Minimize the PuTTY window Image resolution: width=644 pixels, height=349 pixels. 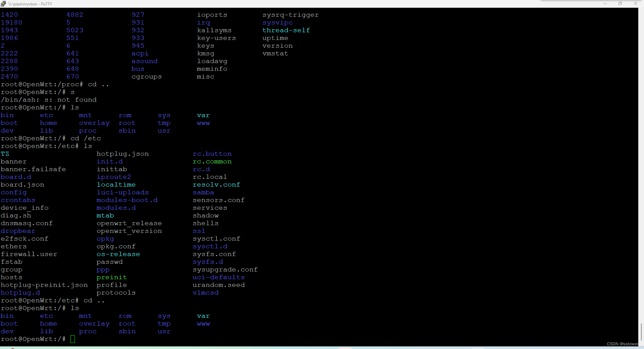coord(605,4)
